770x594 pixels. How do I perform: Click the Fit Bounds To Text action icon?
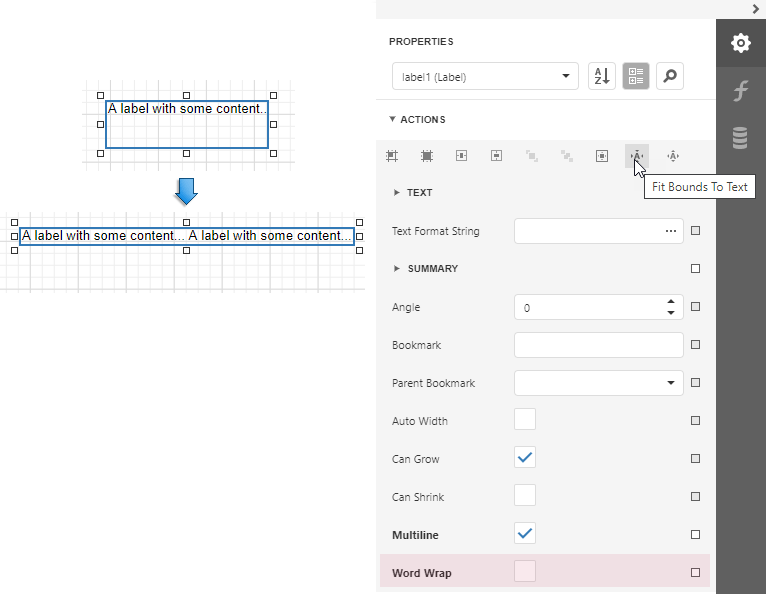[636, 156]
